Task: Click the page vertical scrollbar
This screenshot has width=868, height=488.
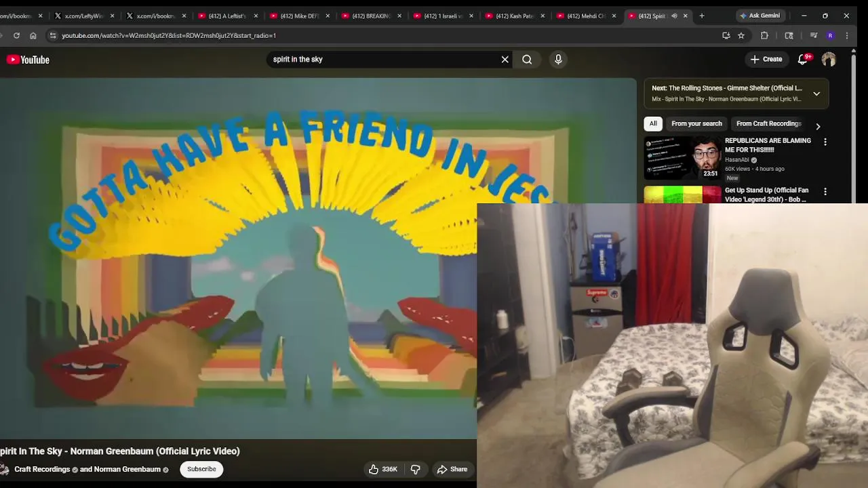Action: (x=854, y=129)
